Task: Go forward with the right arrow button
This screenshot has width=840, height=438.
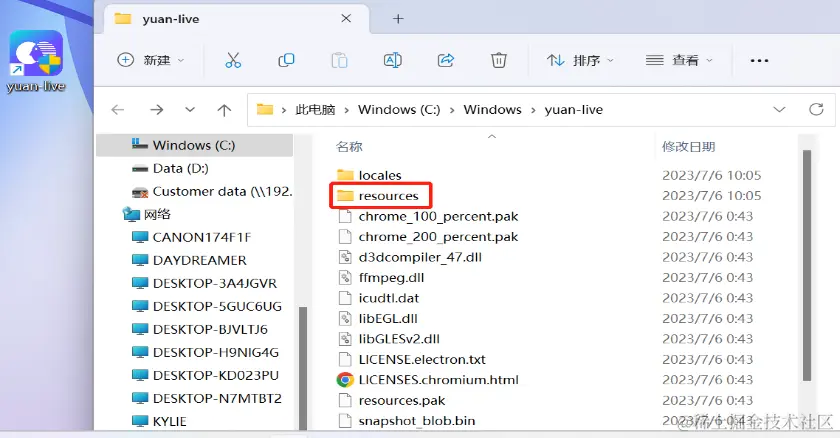Action: pyautogui.click(x=156, y=110)
